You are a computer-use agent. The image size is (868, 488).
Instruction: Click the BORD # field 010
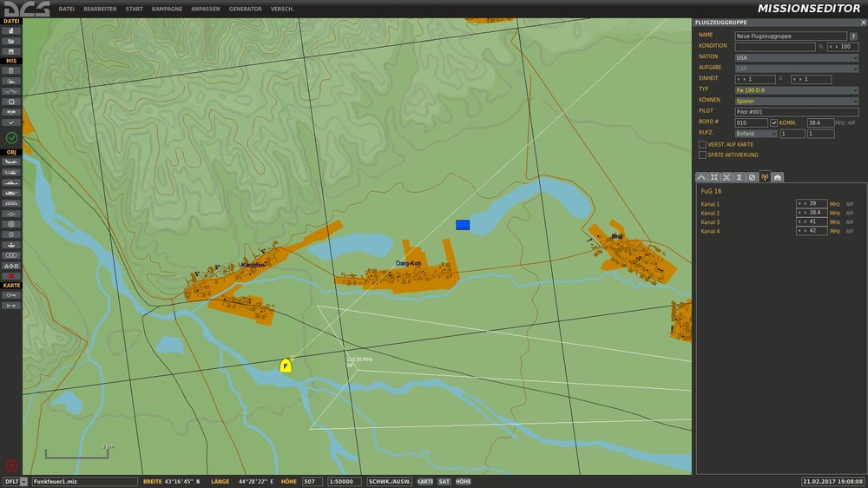coord(751,123)
